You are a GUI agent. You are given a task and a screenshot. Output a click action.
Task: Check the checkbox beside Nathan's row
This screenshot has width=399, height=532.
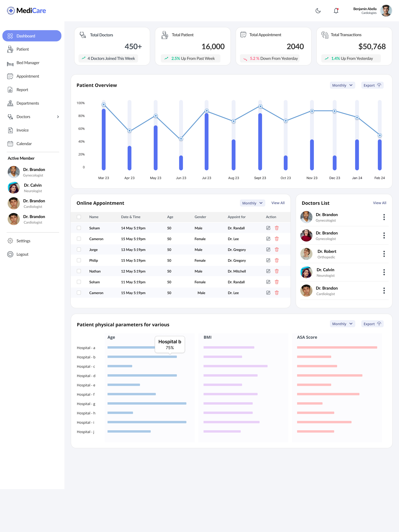tap(79, 271)
